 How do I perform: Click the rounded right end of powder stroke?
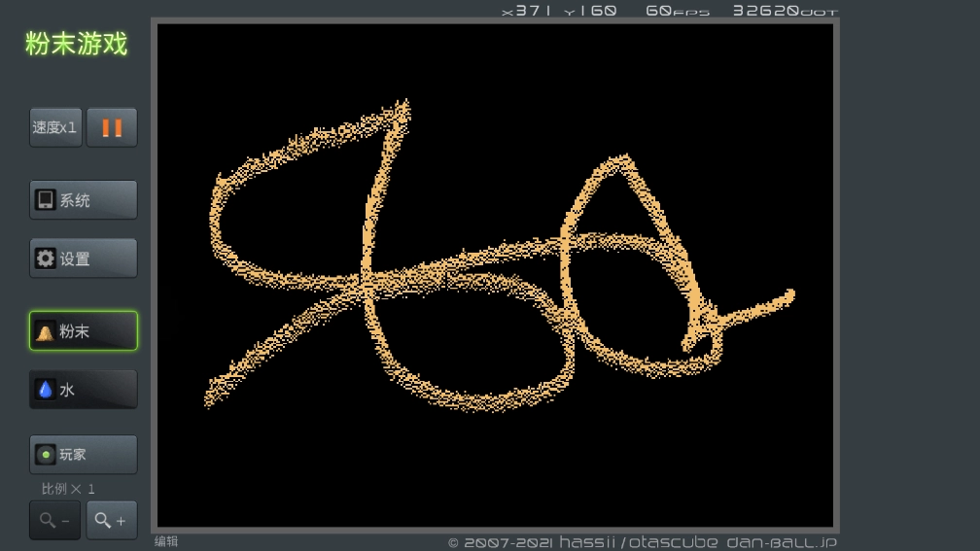pos(788,296)
